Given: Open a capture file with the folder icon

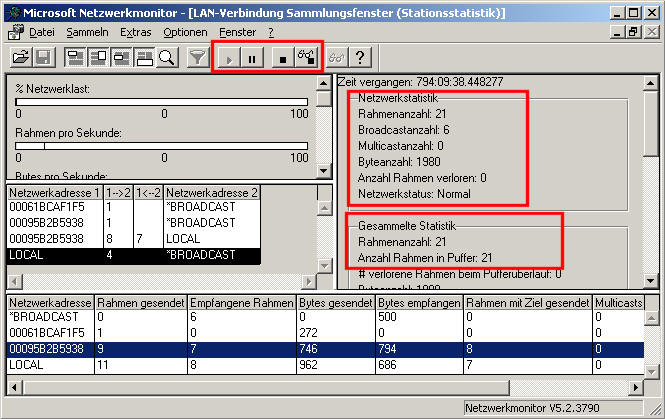Looking at the screenshot, I should 21,57.
